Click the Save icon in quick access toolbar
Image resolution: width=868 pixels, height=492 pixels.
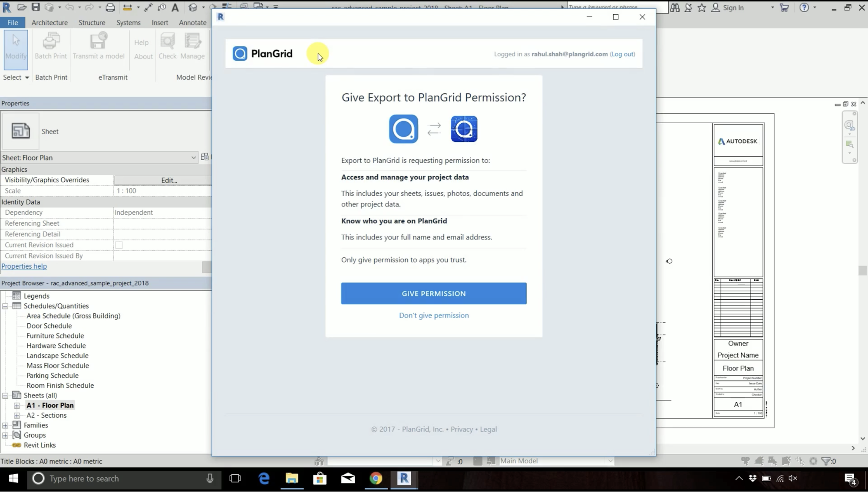click(x=36, y=7)
